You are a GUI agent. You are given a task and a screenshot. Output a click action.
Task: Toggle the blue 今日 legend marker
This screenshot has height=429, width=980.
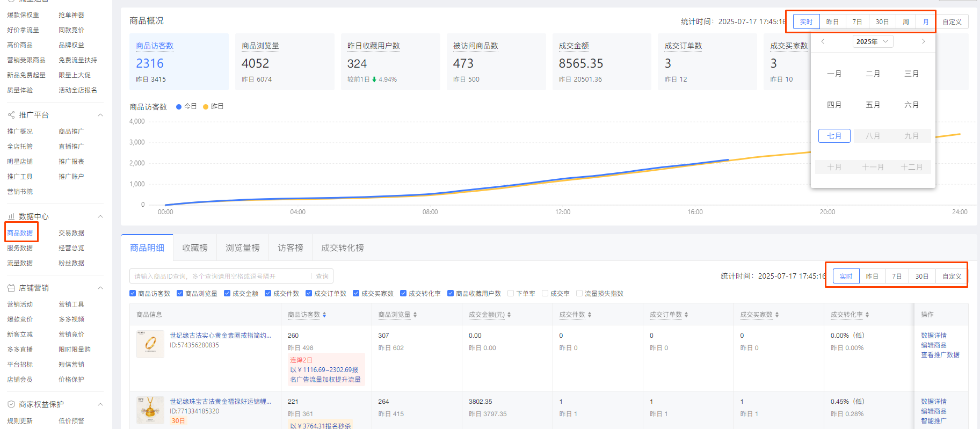(179, 106)
